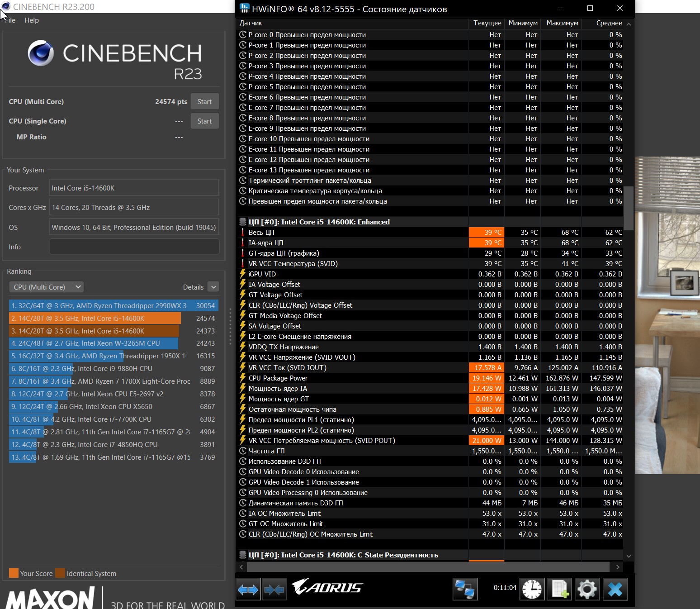This screenshot has height=609, width=700.
Task: Click the CPU Enhanced section chip icon
Action: (x=243, y=222)
